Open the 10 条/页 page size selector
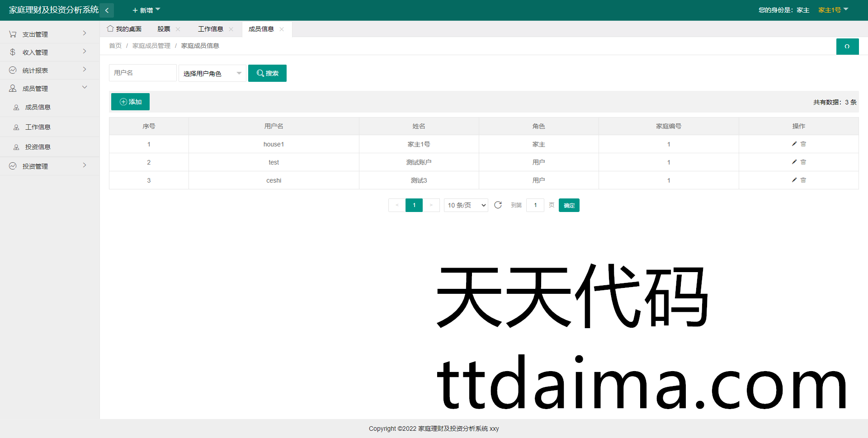The height and width of the screenshot is (438, 868). coord(466,205)
